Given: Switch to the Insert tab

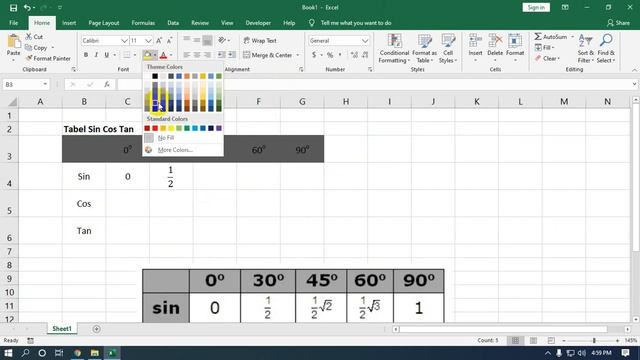Looking at the screenshot, I should (x=69, y=23).
